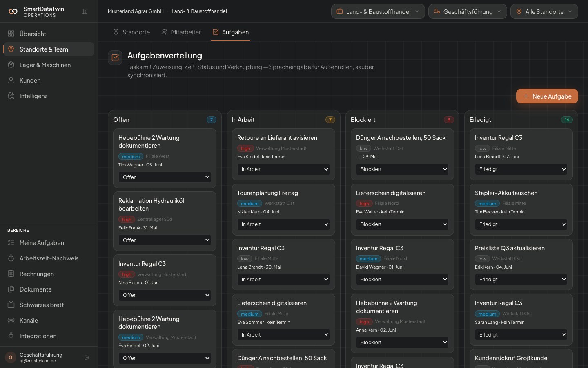Click Musterland Agrar GmbH in the breadcrumb
This screenshot has height=368, width=588.
click(x=136, y=11)
